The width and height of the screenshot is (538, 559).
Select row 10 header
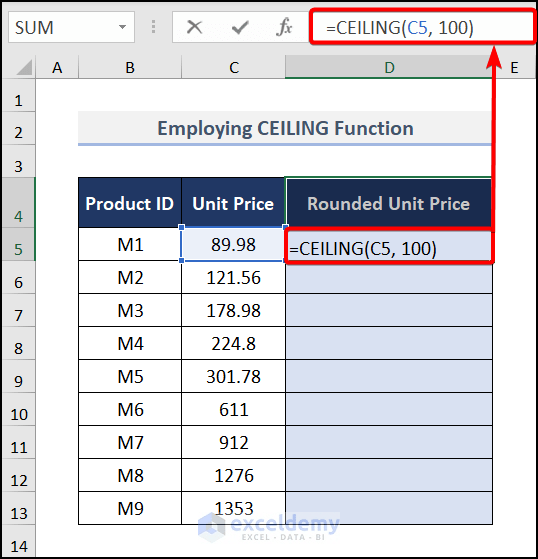pyautogui.click(x=19, y=409)
